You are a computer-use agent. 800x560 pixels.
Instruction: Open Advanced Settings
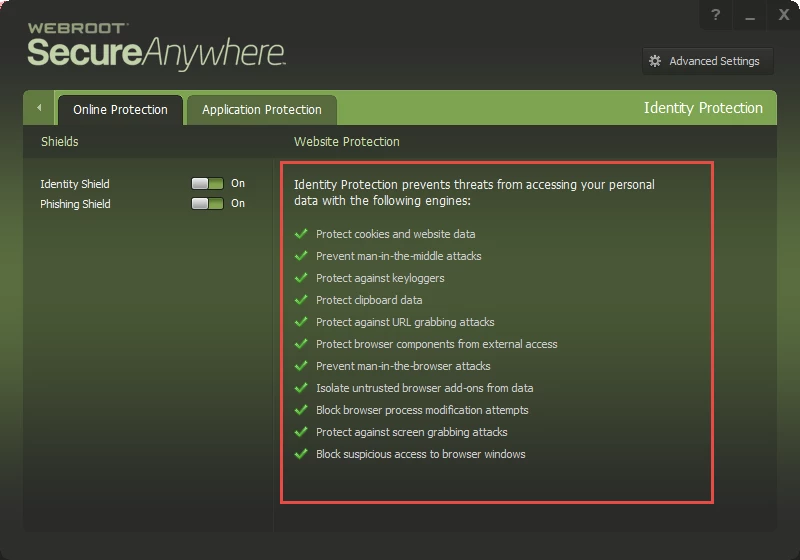(x=708, y=61)
